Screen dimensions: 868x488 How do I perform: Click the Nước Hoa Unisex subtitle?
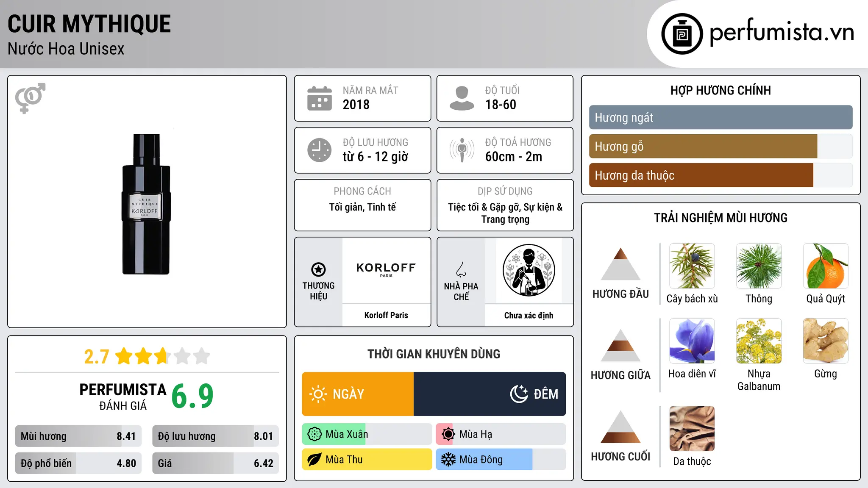click(66, 49)
